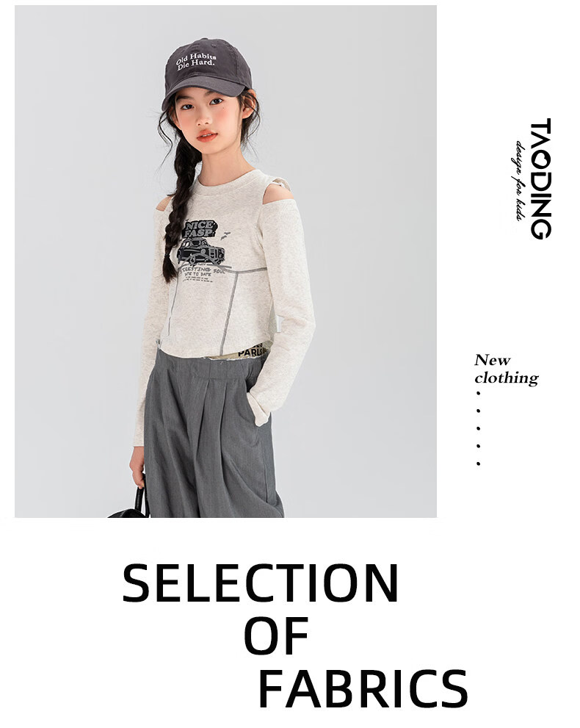Click the FABRICS heading word

click(363, 688)
